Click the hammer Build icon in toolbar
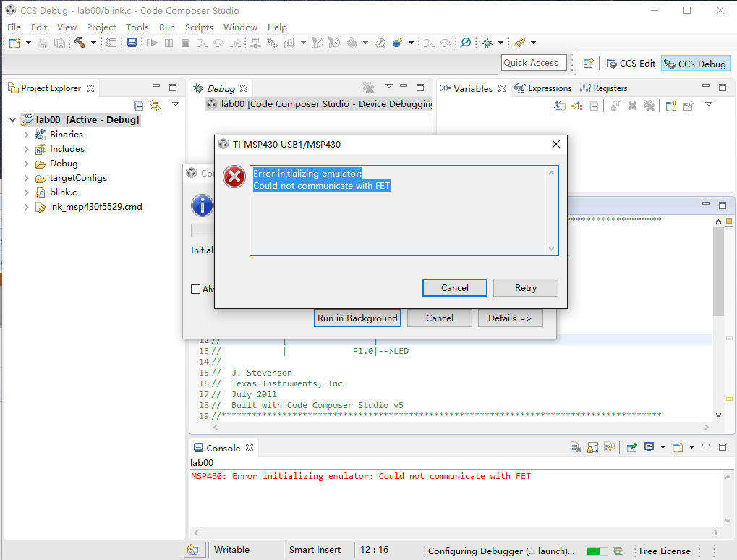The width and height of the screenshot is (737, 560). (79, 43)
